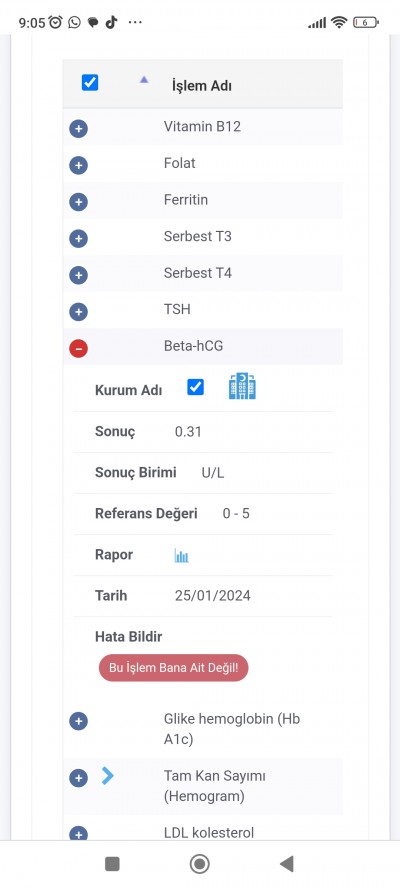The height and width of the screenshot is (888, 400).
Task: Expand the TSH row
Action: click(78, 311)
